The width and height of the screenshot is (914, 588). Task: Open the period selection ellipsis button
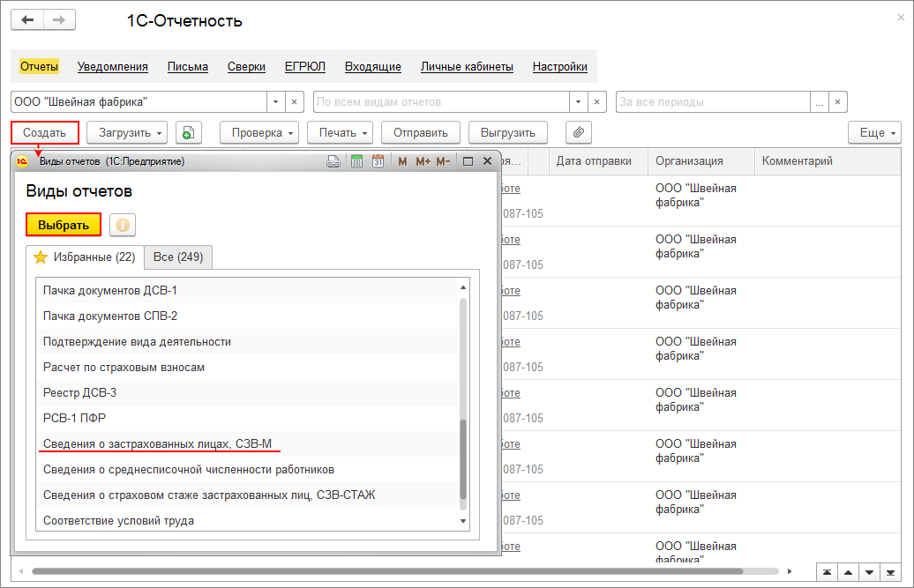[819, 102]
